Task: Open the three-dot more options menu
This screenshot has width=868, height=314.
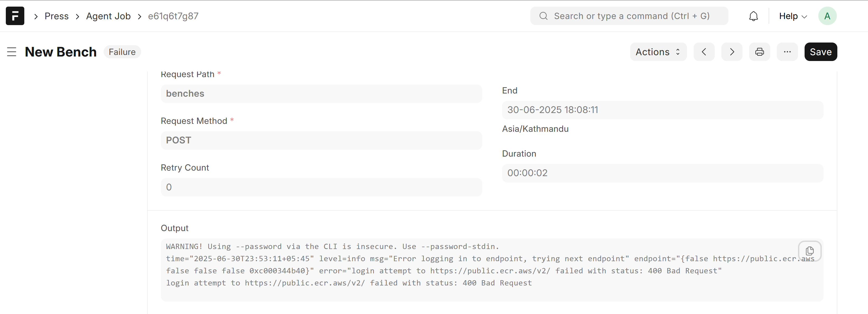Action: (x=787, y=52)
